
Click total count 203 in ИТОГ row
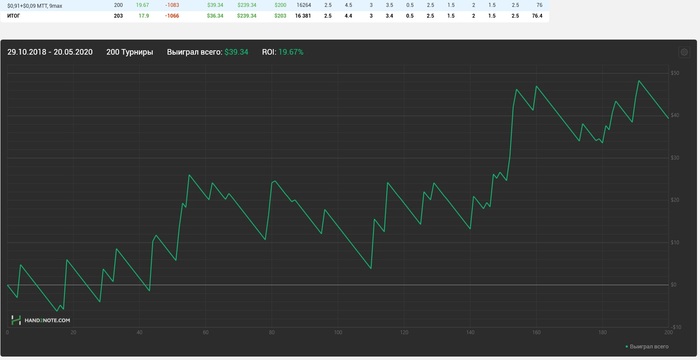(x=118, y=16)
